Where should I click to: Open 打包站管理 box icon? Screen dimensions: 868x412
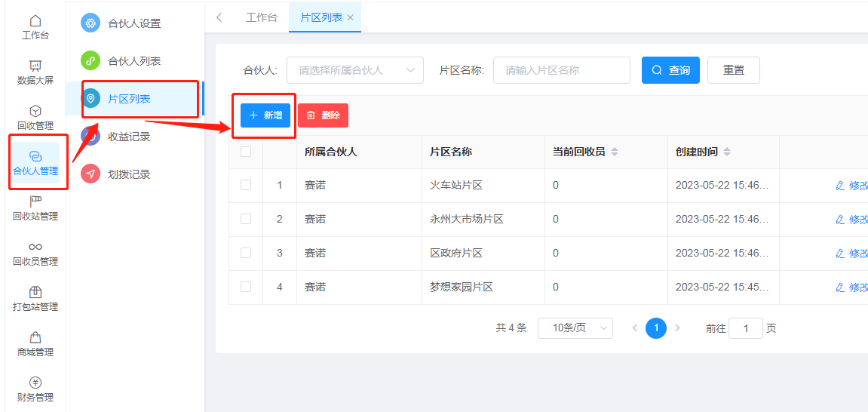pos(35,292)
